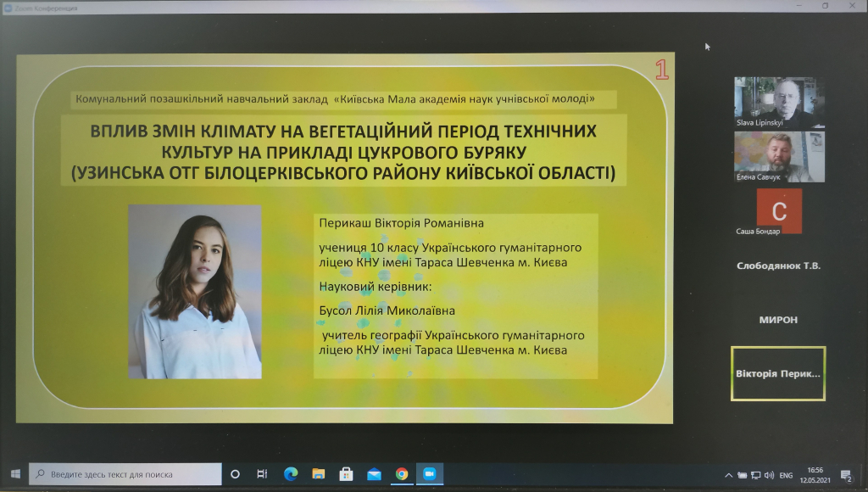Open the battery status tray icon

[743, 475]
